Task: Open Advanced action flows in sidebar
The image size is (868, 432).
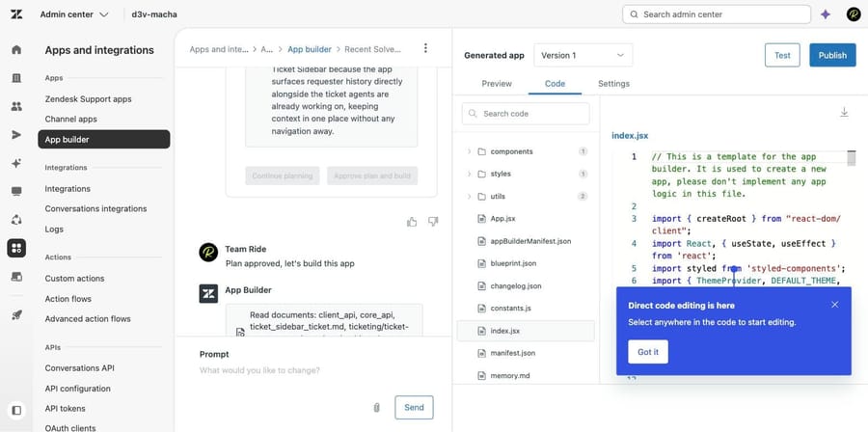Action: pyautogui.click(x=88, y=318)
